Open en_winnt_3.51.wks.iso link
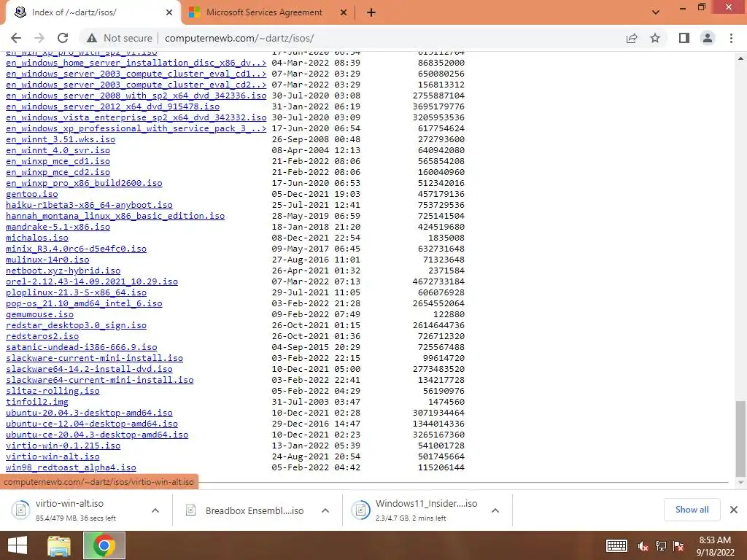 [x=61, y=139]
